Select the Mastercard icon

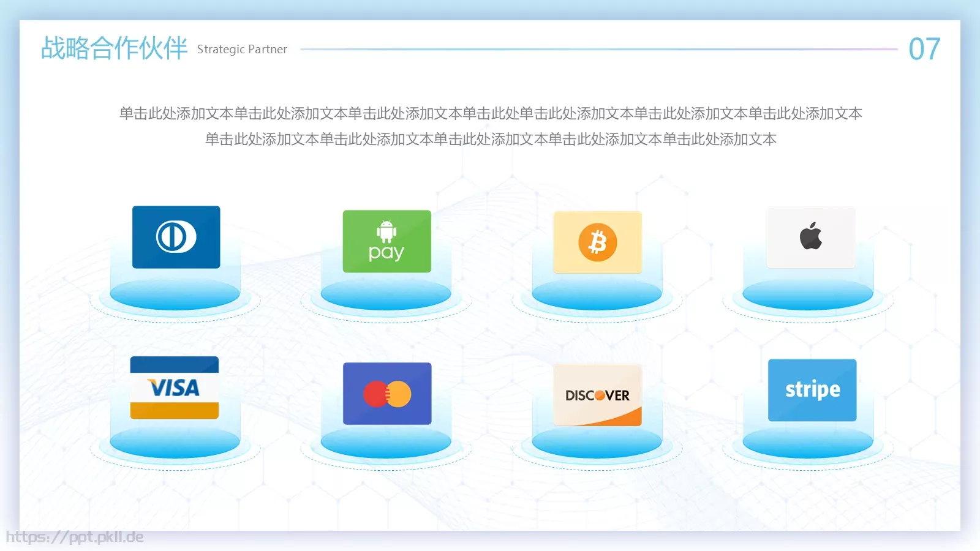[x=387, y=394]
